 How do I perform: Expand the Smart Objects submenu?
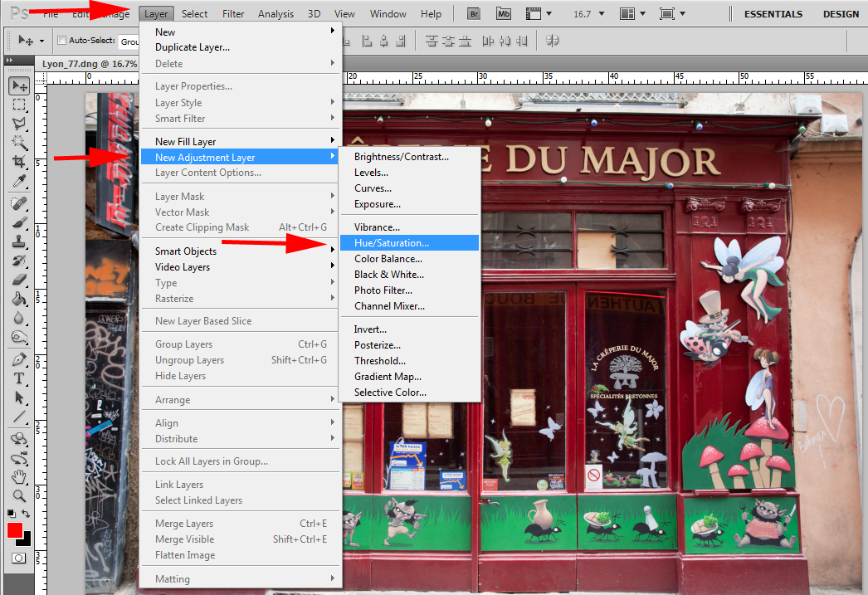[x=241, y=251]
